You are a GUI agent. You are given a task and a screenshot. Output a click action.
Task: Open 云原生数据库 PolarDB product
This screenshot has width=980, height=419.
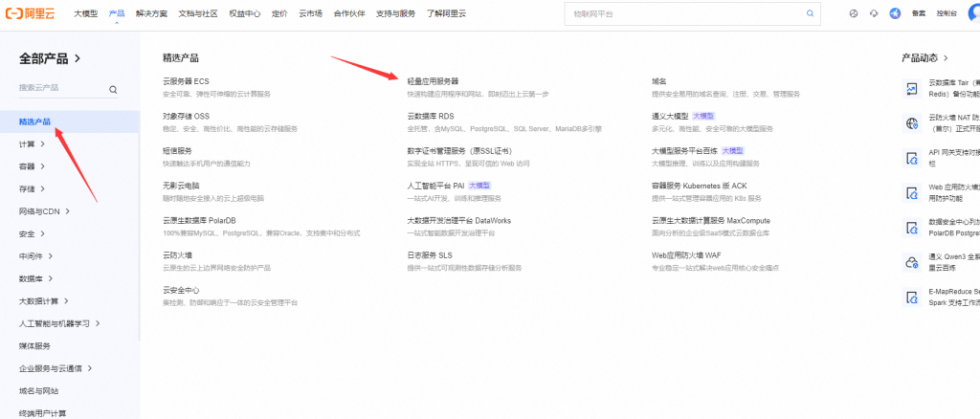click(x=199, y=220)
